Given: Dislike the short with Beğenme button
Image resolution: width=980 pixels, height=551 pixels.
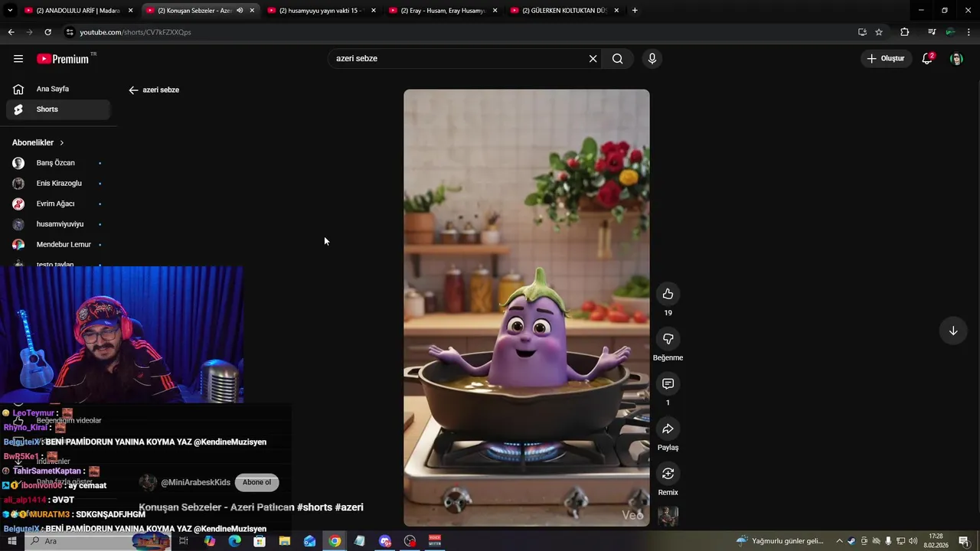Looking at the screenshot, I should [668, 339].
